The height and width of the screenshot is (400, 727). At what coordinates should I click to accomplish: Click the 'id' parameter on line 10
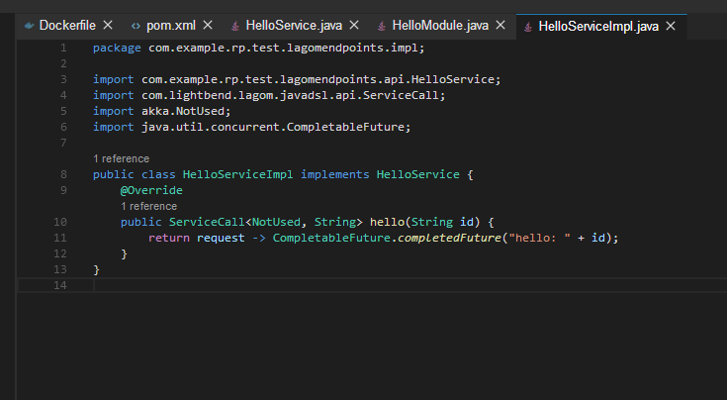click(x=466, y=222)
